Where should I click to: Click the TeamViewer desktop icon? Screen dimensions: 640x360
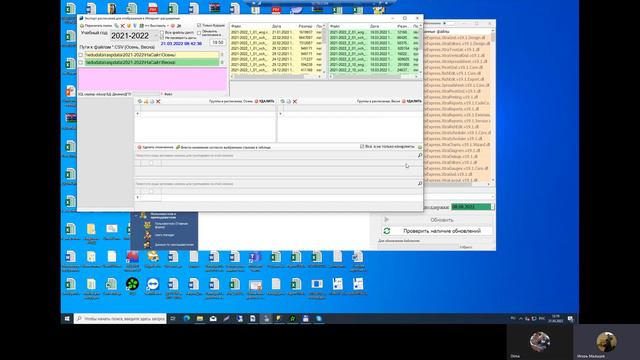pyautogui.click(x=153, y=284)
